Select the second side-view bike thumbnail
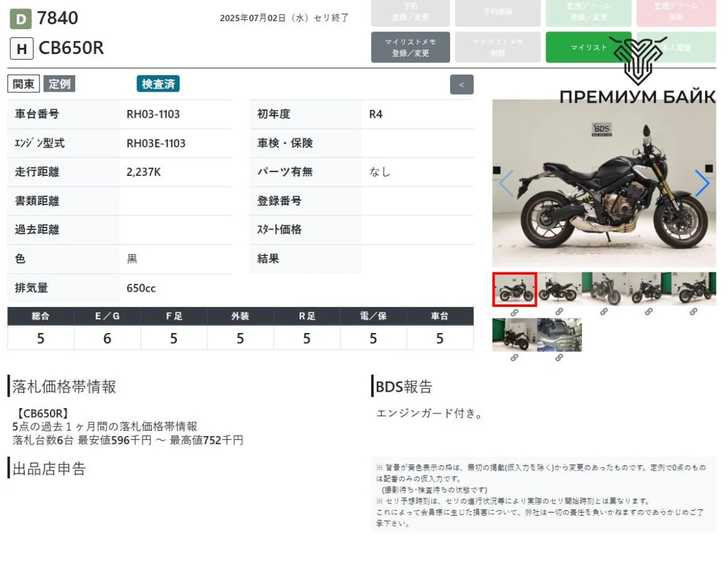This screenshot has width=728, height=561. [x=559, y=289]
